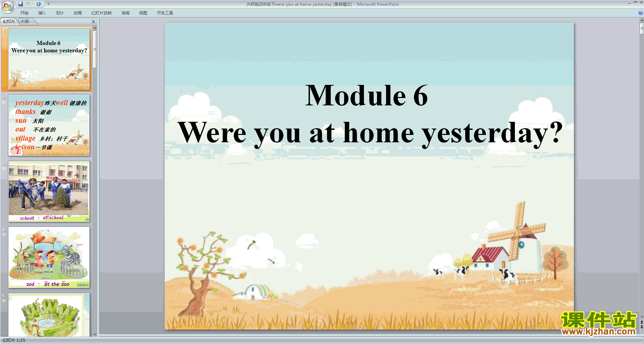Click the blue Help question-mark icon
The width and height of the screenshot is (644, 344).
pyautogui.click(x=640, y=13)
